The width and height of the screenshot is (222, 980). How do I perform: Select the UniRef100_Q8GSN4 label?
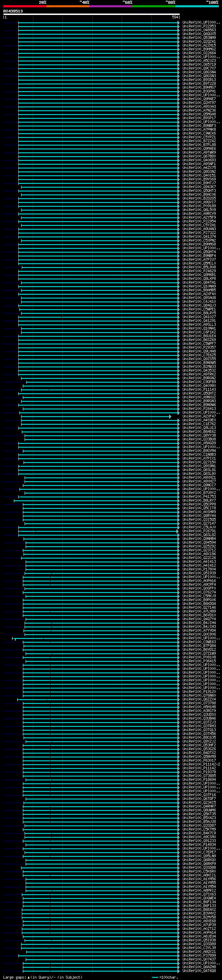pyautogui.click(x=199, y=72)
